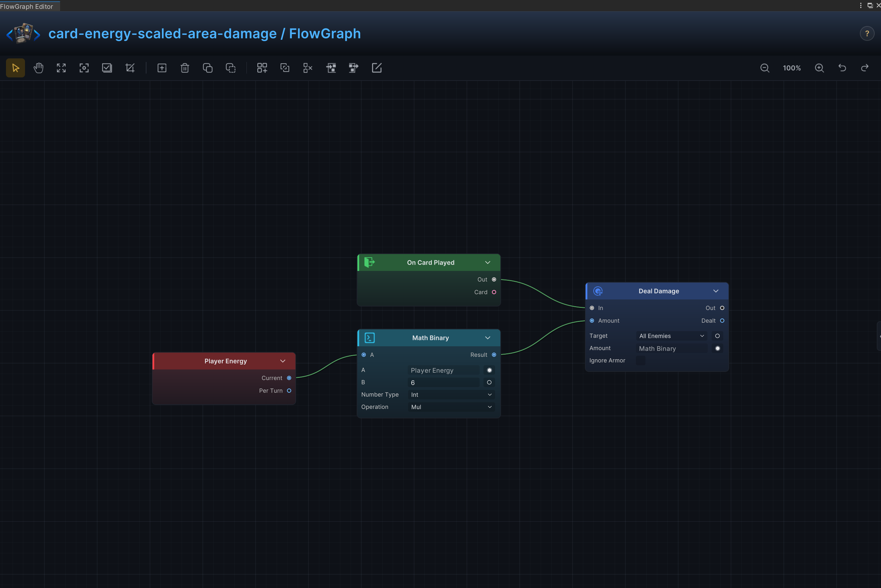Viewport: 881px width, 588px height.
Task: Click the grid-plus add group icon
Action: click(262, 68)
